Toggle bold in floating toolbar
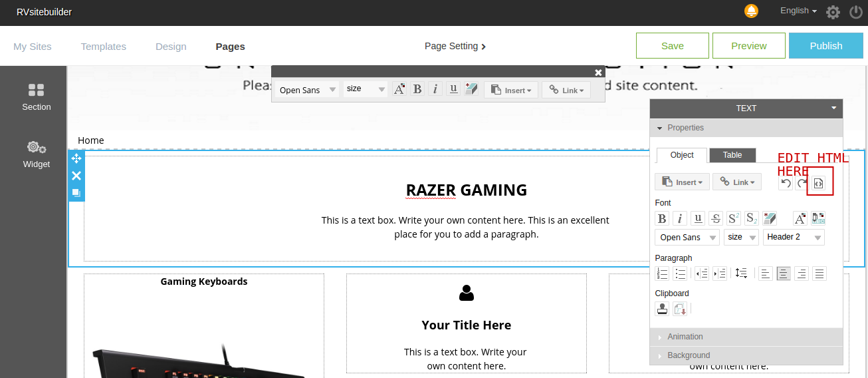The height and width of the screenshot is (378, 868). [417, 89]
